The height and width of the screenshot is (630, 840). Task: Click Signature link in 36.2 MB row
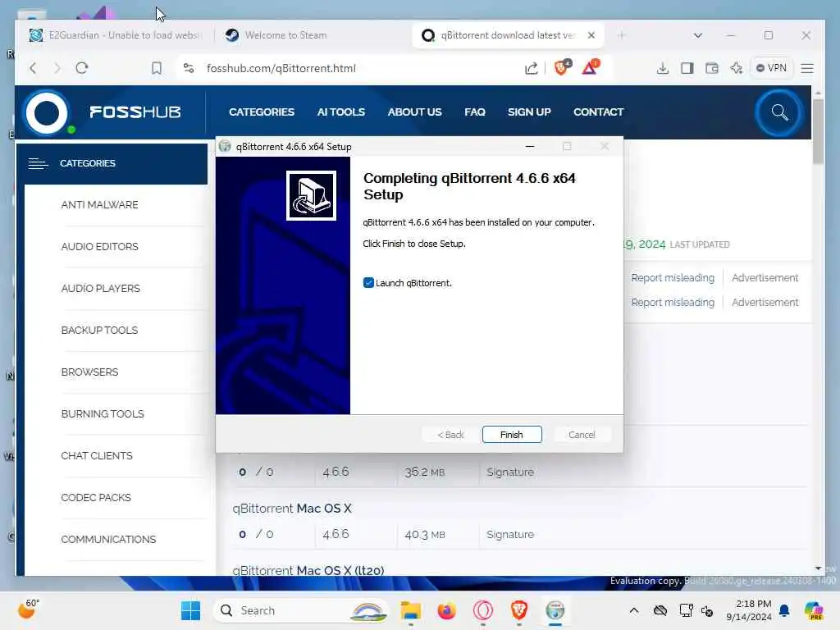(510, 472)
